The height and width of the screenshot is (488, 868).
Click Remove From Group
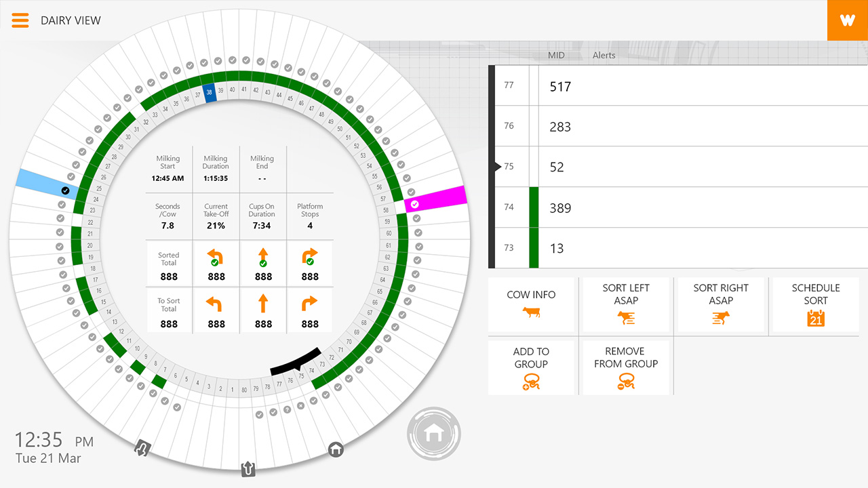[x=626, y=367]
